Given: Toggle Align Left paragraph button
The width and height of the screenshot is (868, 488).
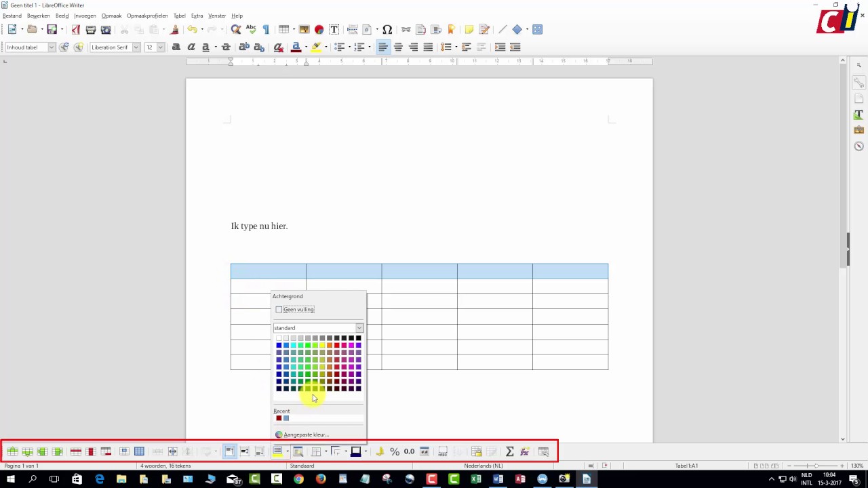Looking at the screenshot, I should 383,47.
